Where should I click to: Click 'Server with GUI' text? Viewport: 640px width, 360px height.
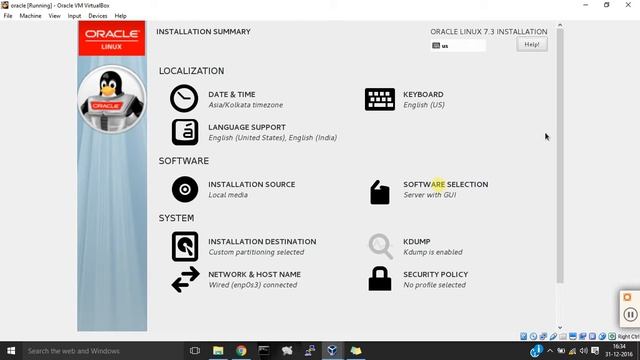tap(430, 195)
